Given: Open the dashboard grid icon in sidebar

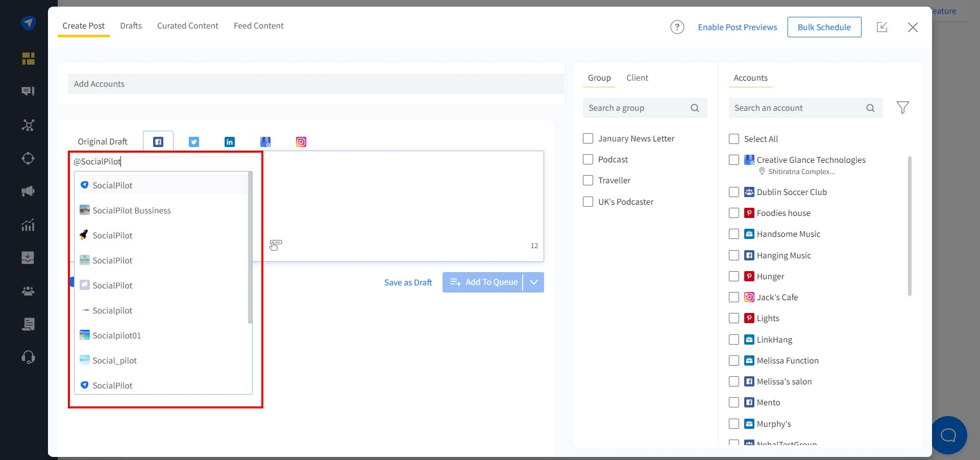Looking at the screenshot, I should pyautogui.click(x=28, y=59).
